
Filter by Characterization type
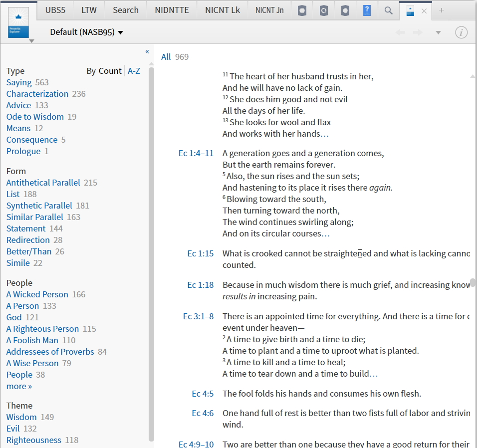click(37, 94)
